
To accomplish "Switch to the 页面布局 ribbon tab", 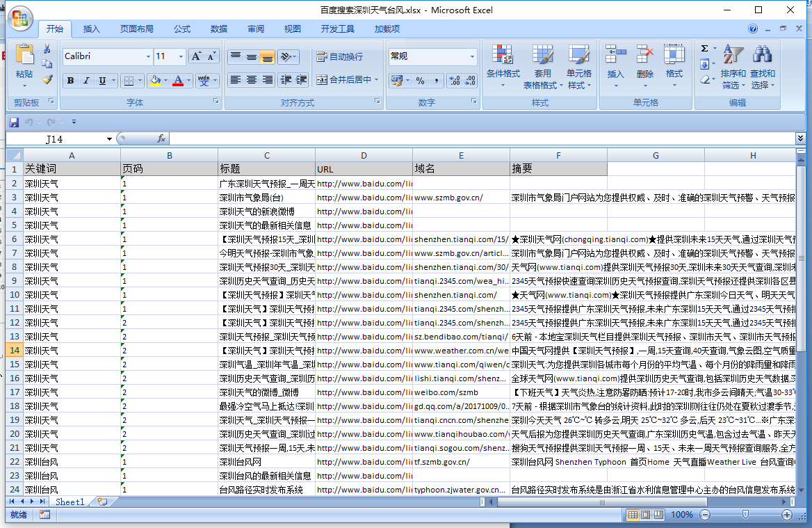I will 137,29.
